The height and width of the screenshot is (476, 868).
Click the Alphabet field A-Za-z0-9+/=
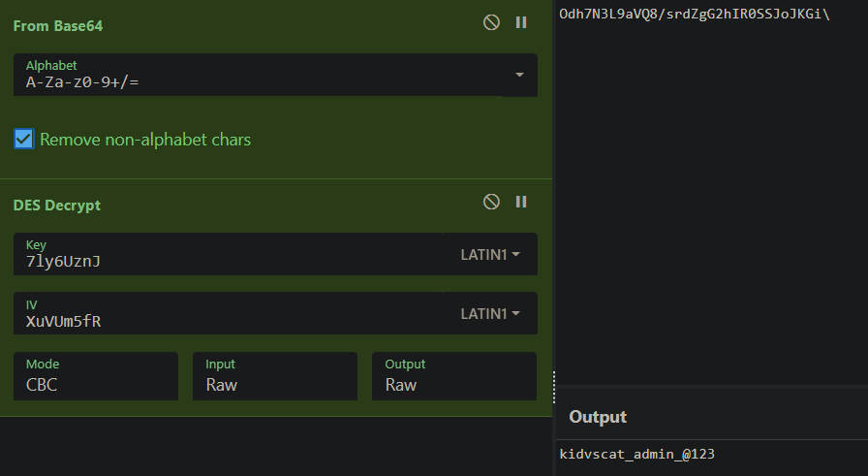click(258, 75)
